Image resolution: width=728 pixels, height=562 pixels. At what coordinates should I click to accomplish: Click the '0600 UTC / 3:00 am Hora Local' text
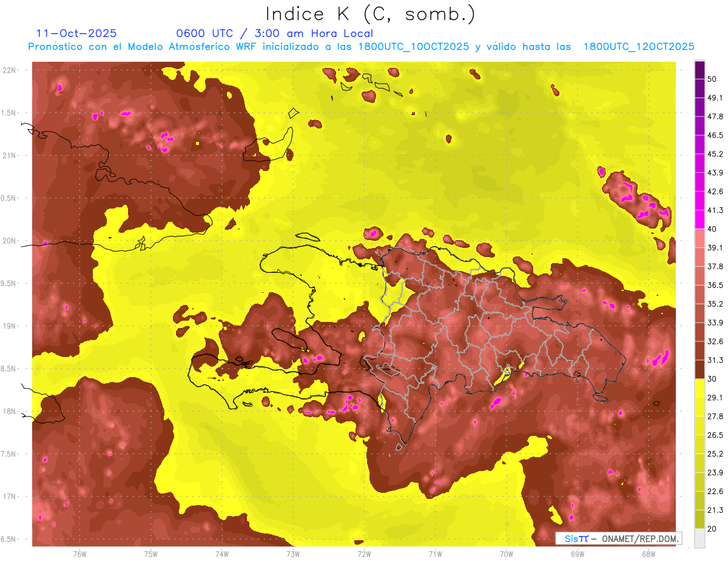coord(275,33)
